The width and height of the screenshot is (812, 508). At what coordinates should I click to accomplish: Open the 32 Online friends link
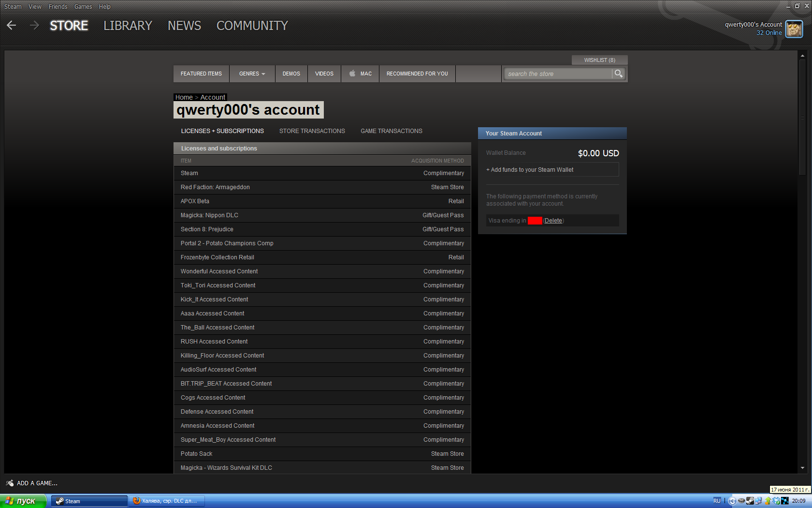point(769,33)
